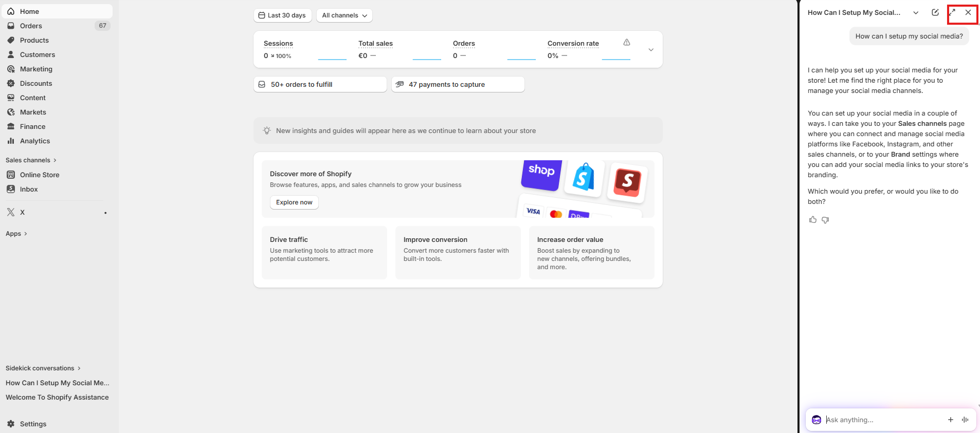
Task: Click the plus attachment icon in chat
Action: click(951, 420)
